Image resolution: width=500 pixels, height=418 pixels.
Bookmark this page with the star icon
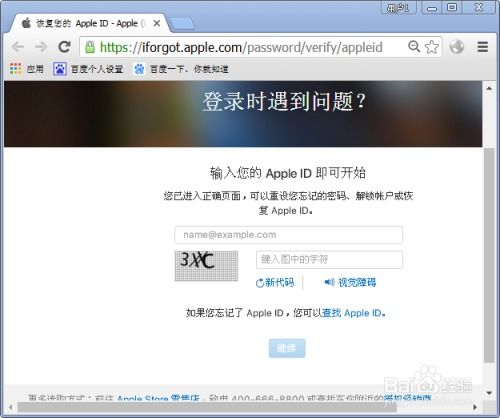432,47
